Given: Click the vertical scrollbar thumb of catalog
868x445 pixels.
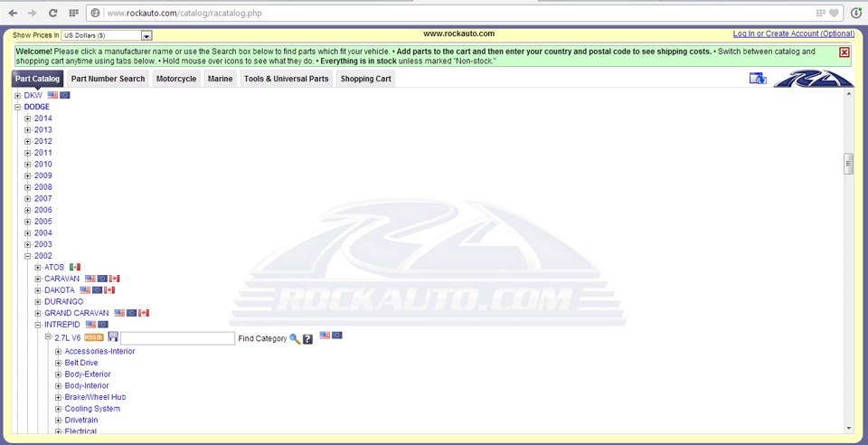Looking at the screenshot, I should [x=848, y=165].
